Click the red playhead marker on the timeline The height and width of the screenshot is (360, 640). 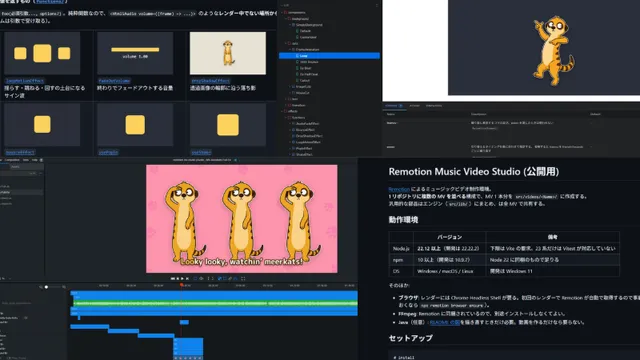coord(181,285)
